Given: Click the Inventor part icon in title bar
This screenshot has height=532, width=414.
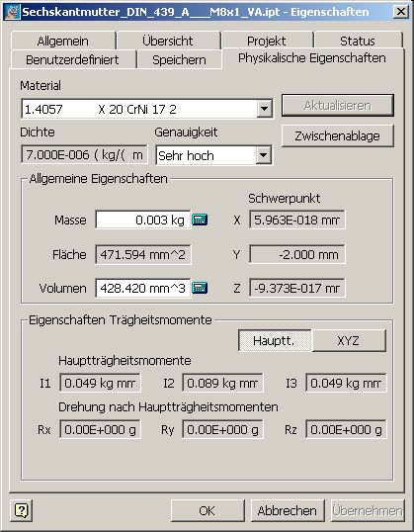Looking at the screenshot, I should [x=12, y=12].
